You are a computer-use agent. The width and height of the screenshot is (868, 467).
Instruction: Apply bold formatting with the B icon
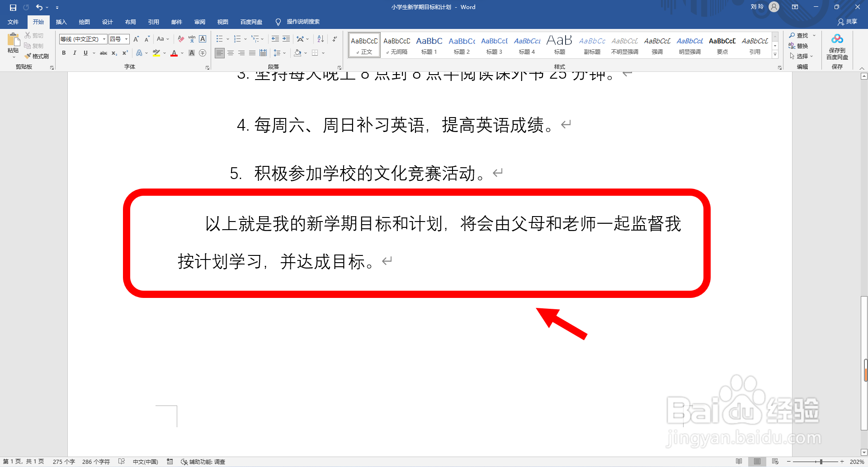point(64,53)
